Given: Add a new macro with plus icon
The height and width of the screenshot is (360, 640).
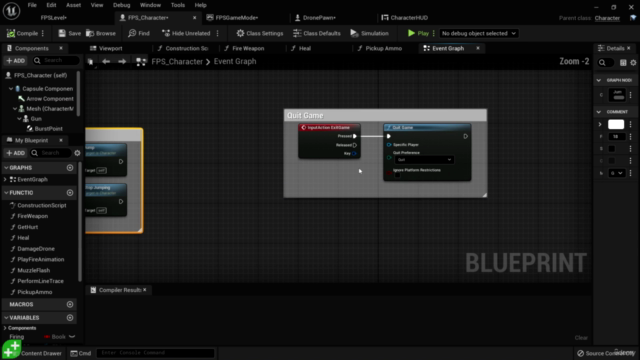Looking at the screenshot, I should (x=70, y=304).
